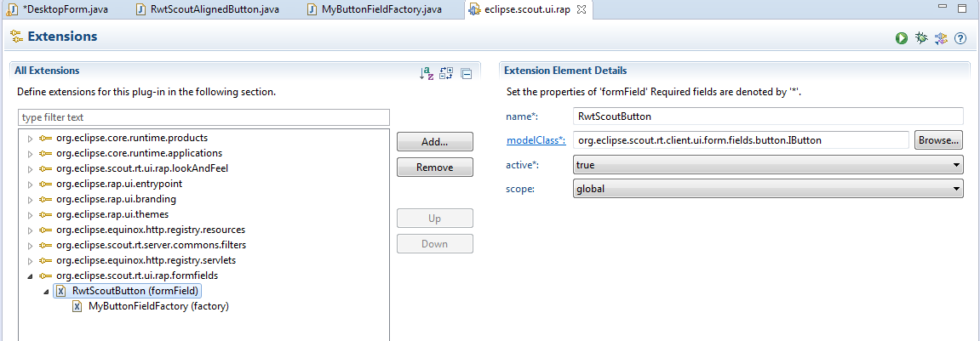Screen dimensions: 980x341
Task: Click extension icon beside org.eclipse.rap.ui.branding
Action: (45, 200)
